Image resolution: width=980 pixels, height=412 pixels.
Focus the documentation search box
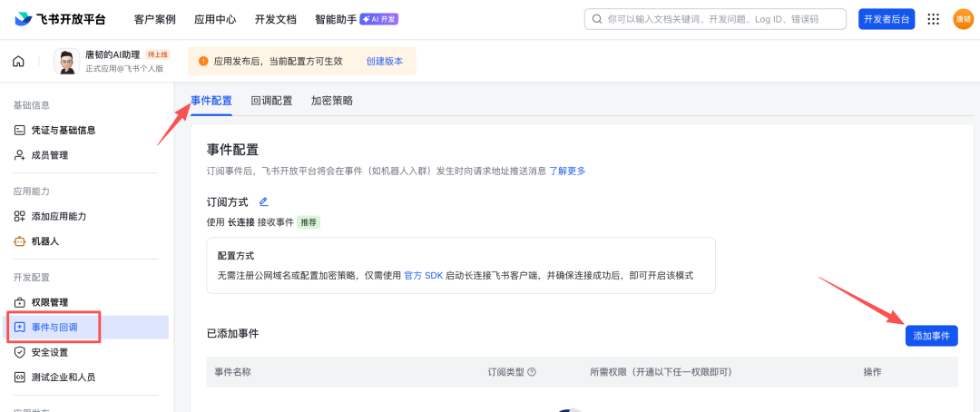point(716,19)
